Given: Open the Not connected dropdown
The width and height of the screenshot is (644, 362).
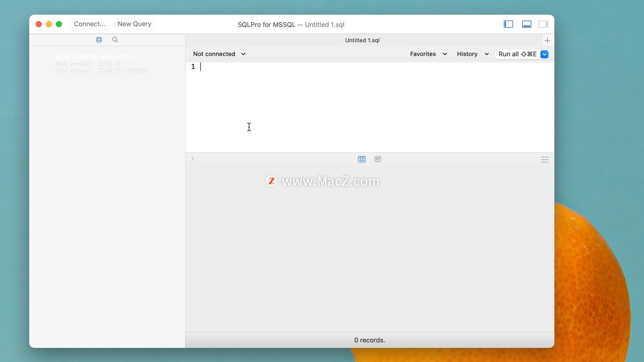Looking at the screenshot, I should tap(219, 54).
